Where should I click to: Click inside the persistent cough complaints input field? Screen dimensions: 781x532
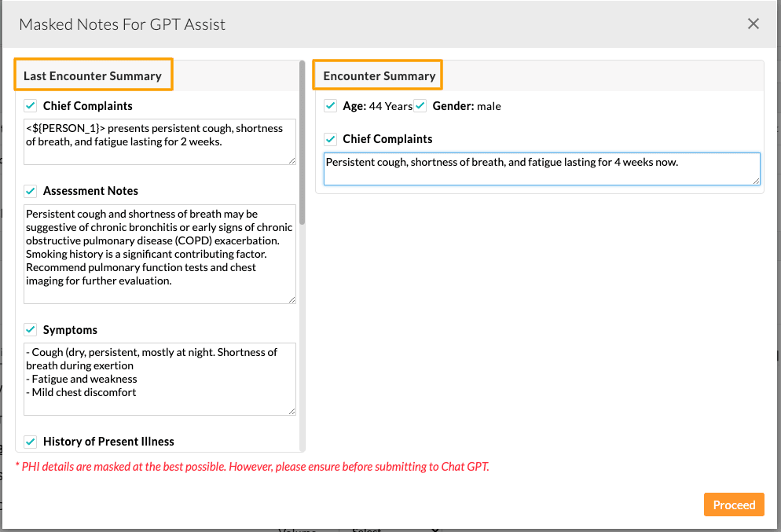[x=541, y=168]
